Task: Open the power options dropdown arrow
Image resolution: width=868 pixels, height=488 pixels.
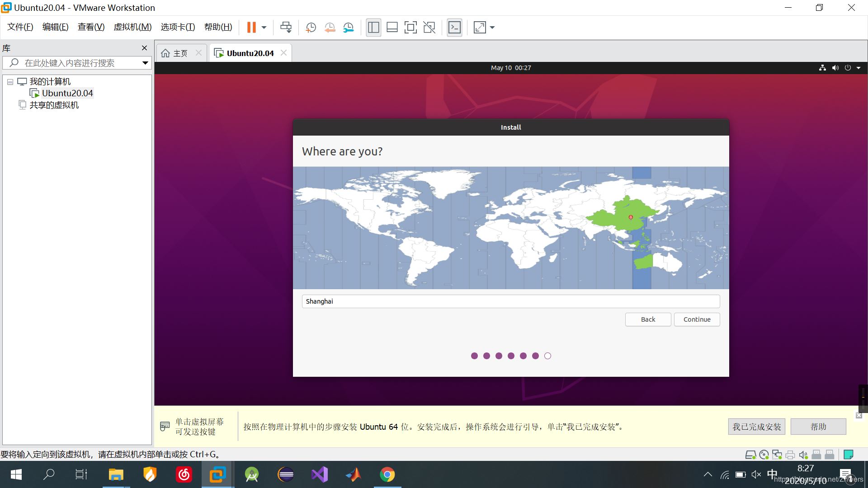Action: click(x=264, y=28)
